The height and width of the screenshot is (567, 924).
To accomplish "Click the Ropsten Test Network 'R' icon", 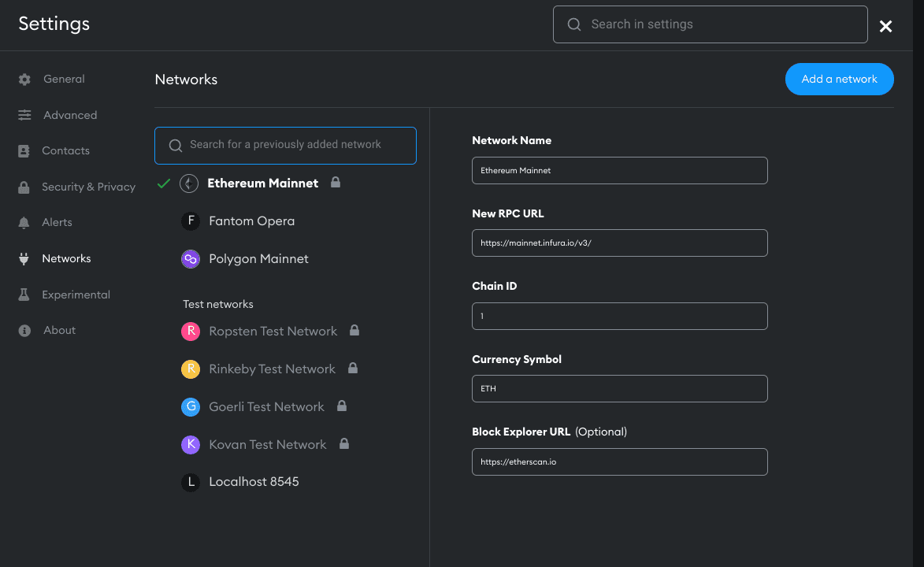I will coord(190,332).
